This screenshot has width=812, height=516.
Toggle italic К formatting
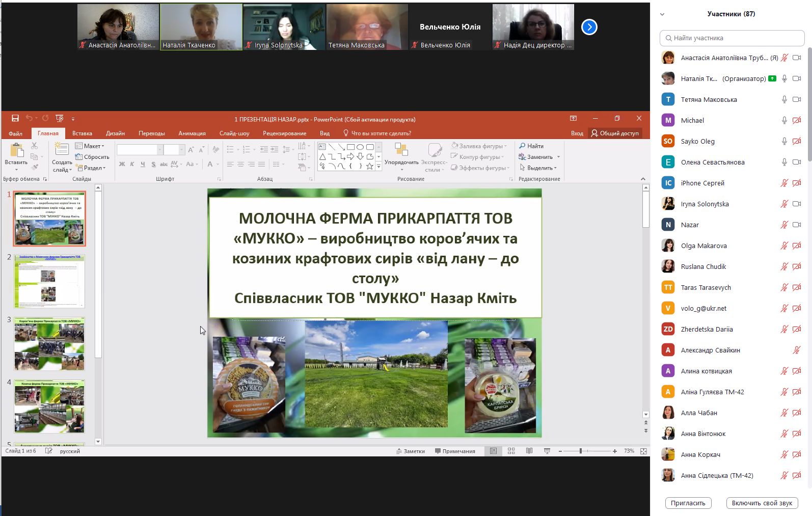tap(132, 164)
